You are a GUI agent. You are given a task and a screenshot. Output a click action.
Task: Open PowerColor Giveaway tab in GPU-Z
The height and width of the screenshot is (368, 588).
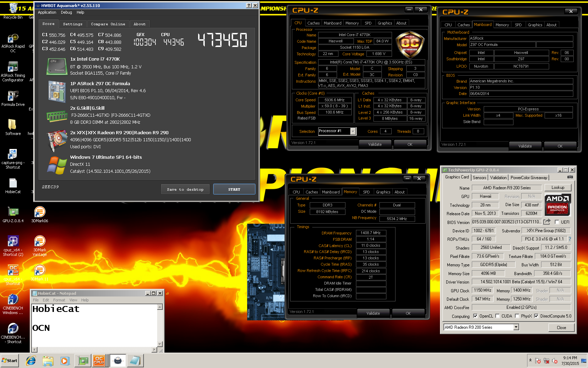pos(529,178)
